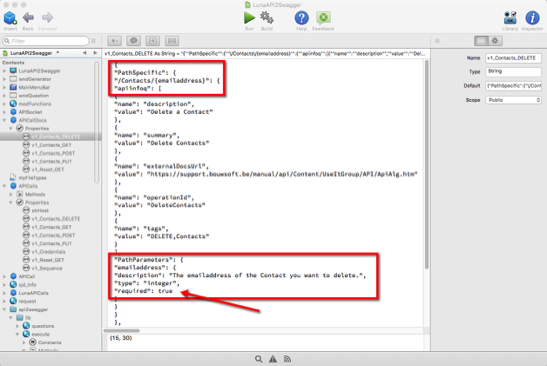Viewport: 547px width, 366px height.
Task: Click the navigator vertical scrollbar
Action: 97,122
